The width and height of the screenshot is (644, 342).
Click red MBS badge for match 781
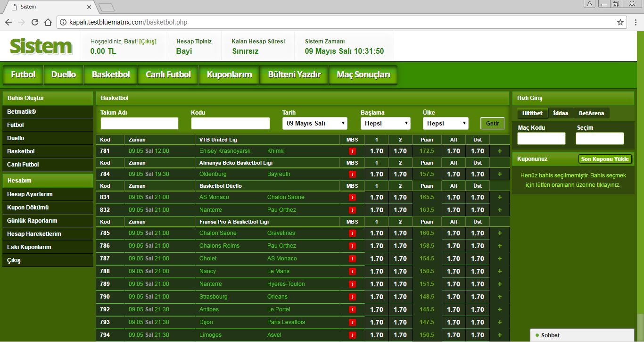[x=352, y=151]
